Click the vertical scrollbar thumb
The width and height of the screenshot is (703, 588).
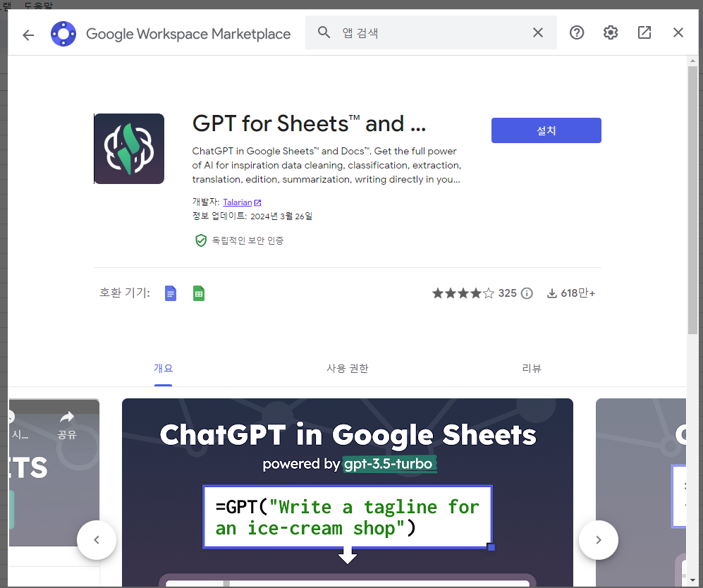692,200
